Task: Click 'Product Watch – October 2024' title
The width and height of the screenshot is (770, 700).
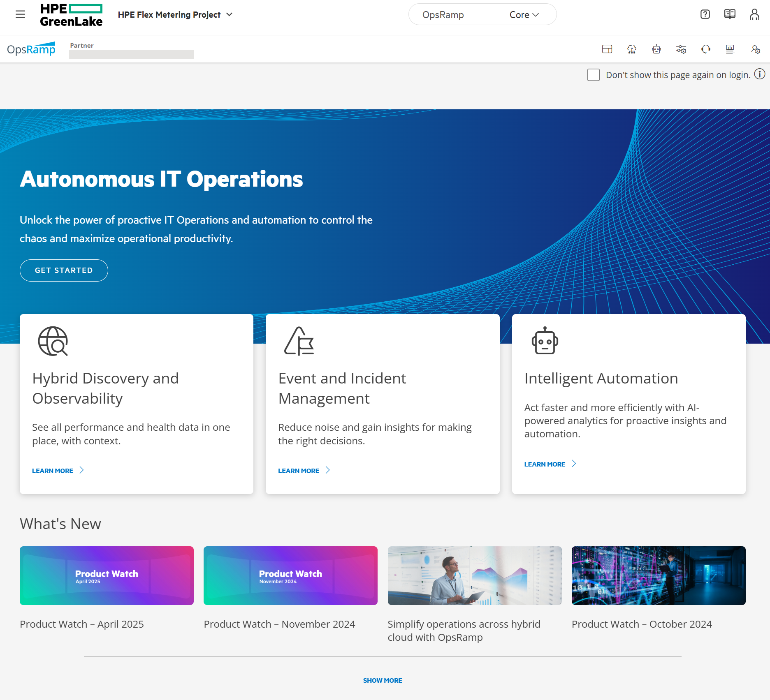Action: 642,624
